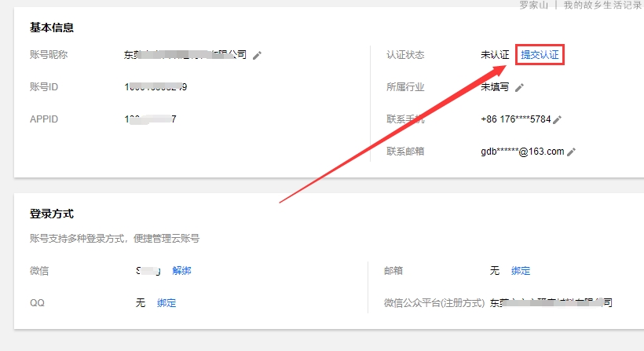Image resolution: width=644 pixels, height=351 pixels.
Task: Click the bound WeChat account name
Action: [x=148, y=271]
